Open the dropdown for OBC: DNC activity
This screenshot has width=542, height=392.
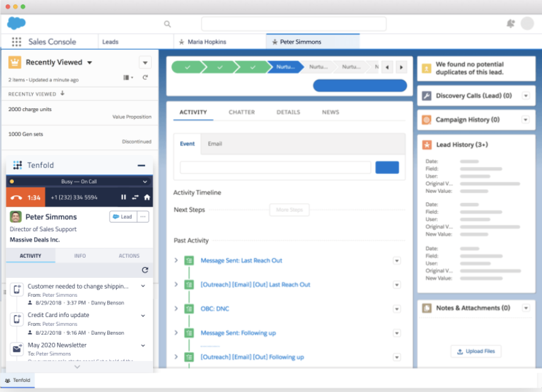(x=397, y=309)
